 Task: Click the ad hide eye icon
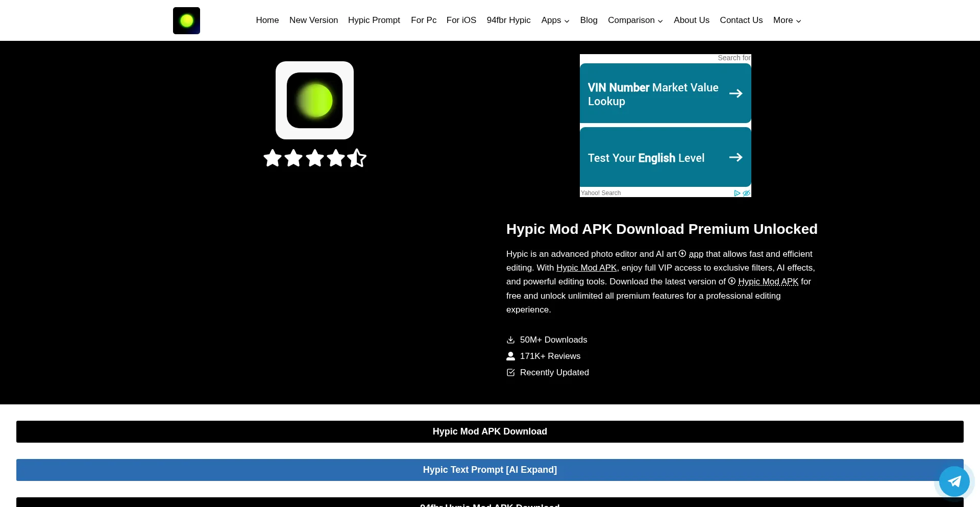coord(746,193)
